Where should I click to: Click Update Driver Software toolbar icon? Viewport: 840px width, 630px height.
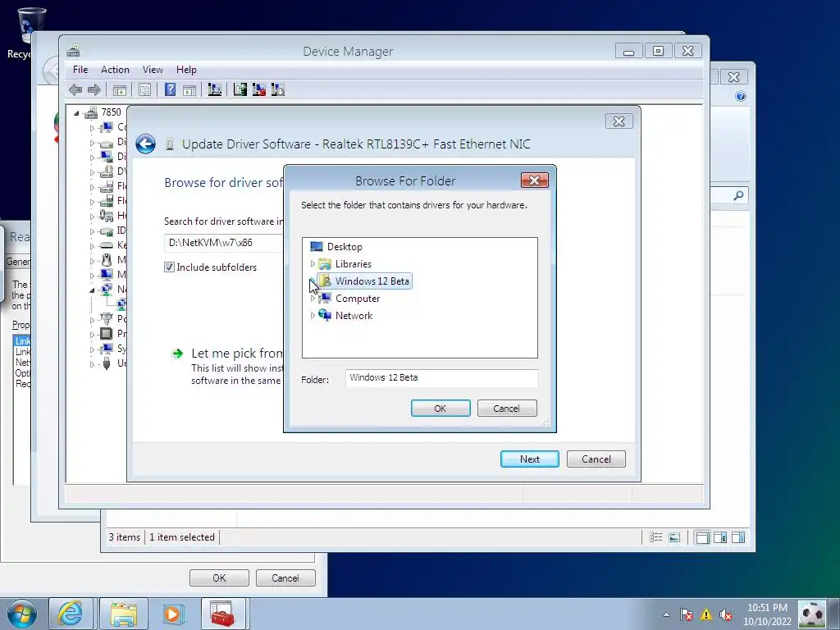click(240, 89)
